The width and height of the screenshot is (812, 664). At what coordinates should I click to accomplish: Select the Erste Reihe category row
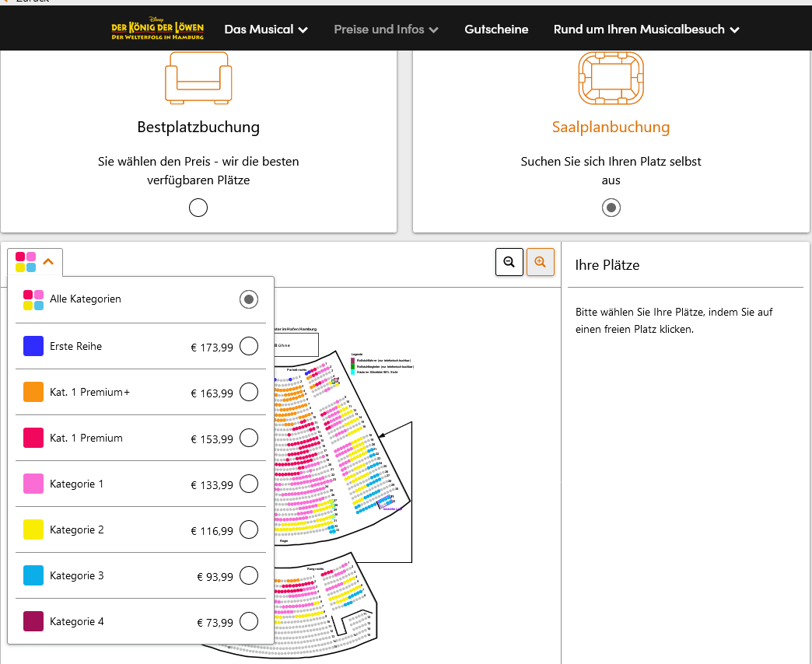[248, 346]
